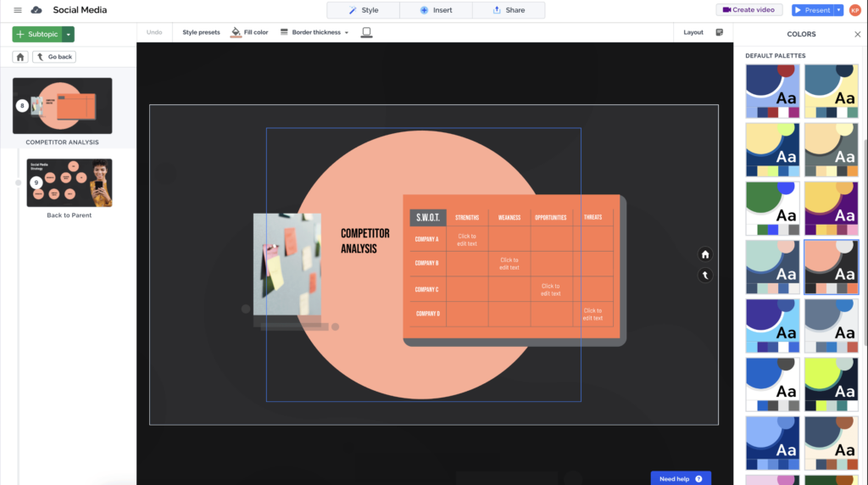Image resolution: width=868 pixels, height=485 pixels.
Task: Close the Colors panel
Action: coord(858,34)
